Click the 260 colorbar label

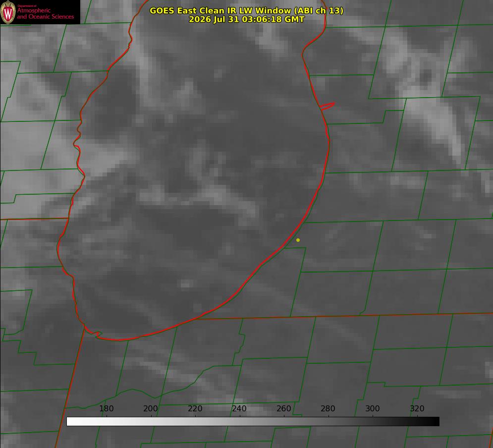[283, 408]
